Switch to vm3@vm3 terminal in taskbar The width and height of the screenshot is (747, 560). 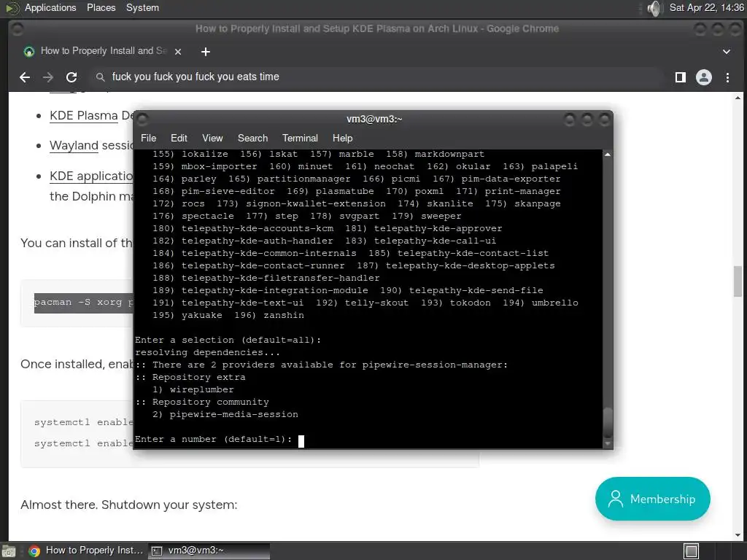coord(209,551)
